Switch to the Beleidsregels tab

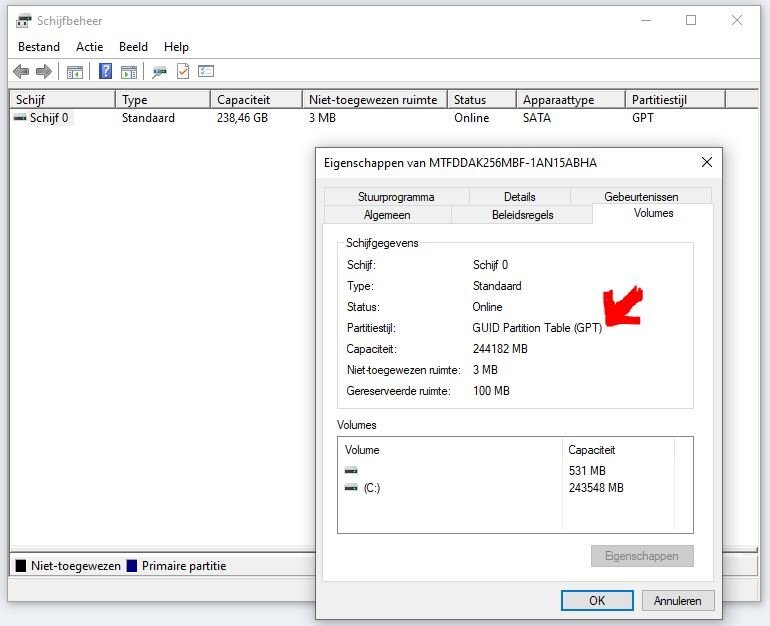[522, 215]
